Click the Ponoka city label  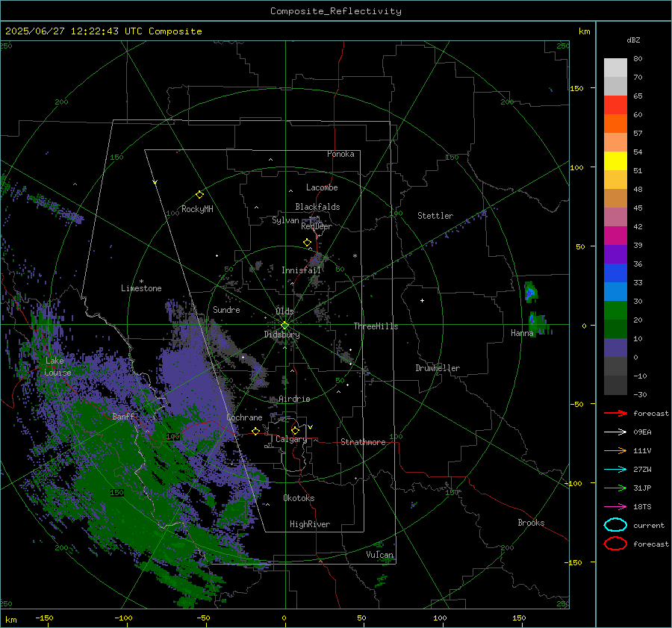(x=340, y=154)
